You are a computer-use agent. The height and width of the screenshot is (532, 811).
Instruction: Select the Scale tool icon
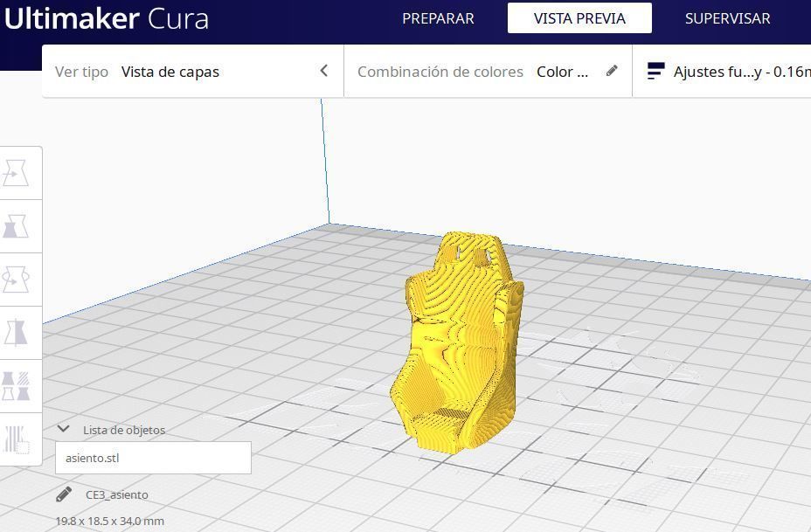coord(16,226)
